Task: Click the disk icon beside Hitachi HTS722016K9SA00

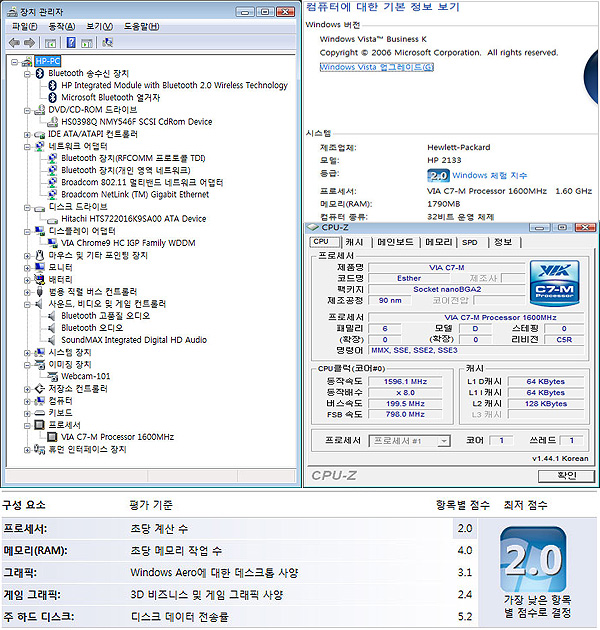Action: pos(52,220)
